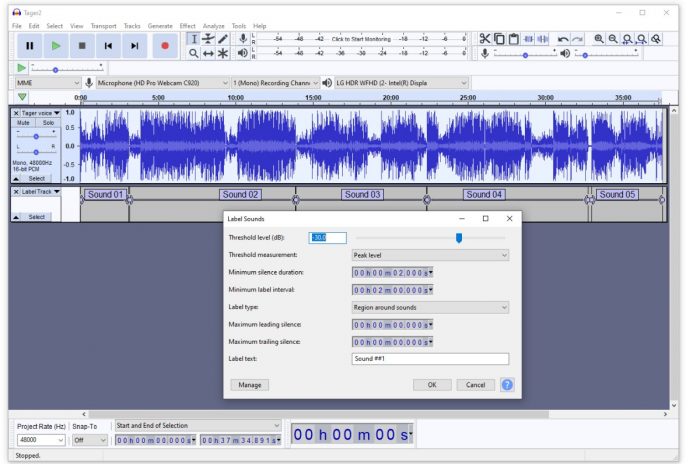The image size is (700, 464).
Task: Open the Effect menu
Action: tap(188, 25)
